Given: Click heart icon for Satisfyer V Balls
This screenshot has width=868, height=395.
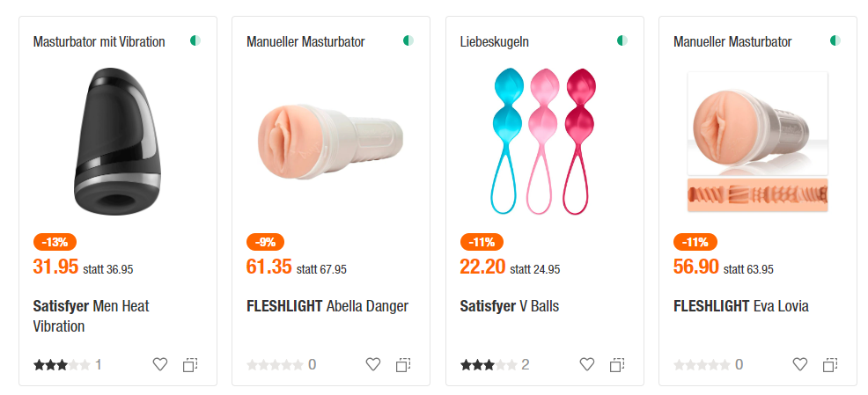Looking at the screenshot, I should click(x=587, y=364).
